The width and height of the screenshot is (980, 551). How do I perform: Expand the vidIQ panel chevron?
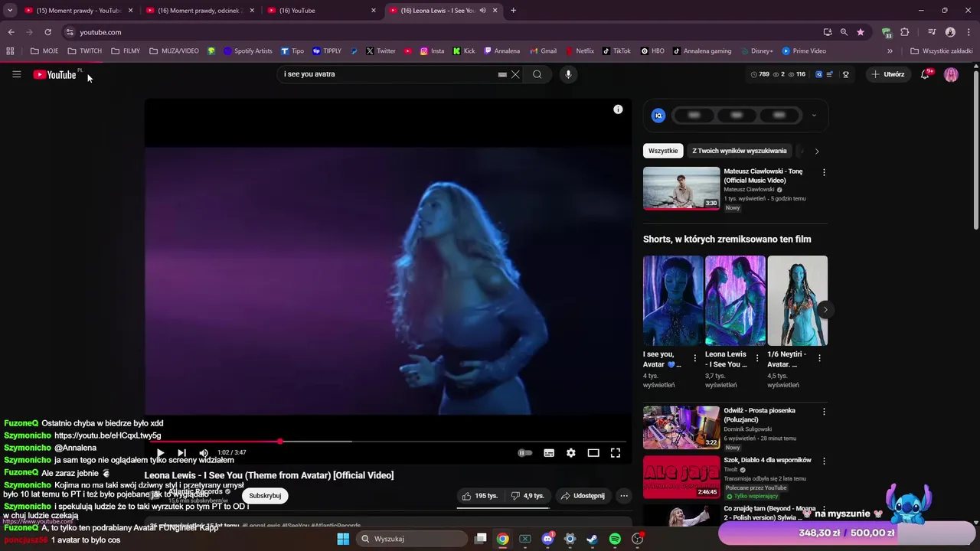(814, 116)
